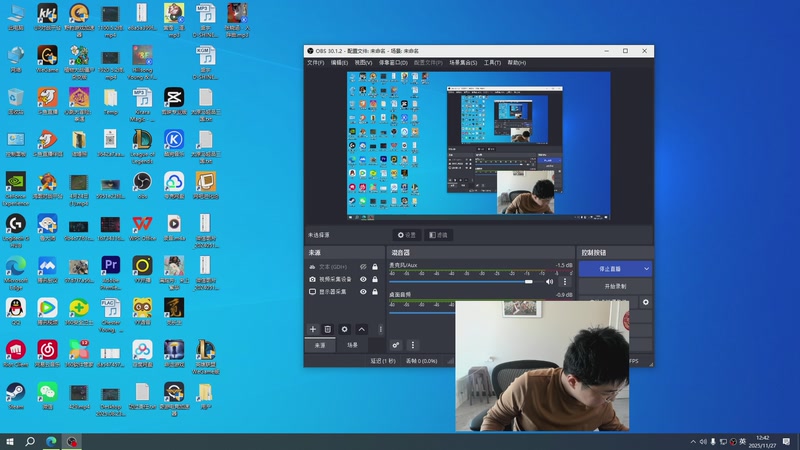
Task: Click the 桌面音频 volume slider track
Action: pos(421,312)
